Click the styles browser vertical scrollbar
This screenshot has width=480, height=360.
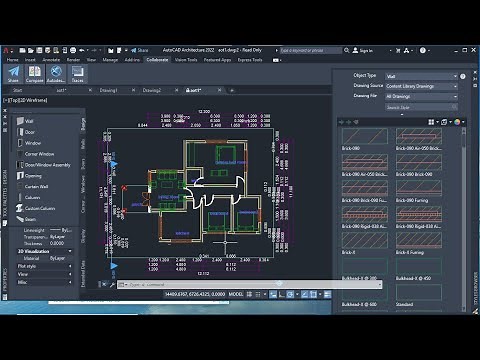click(463, 219)
